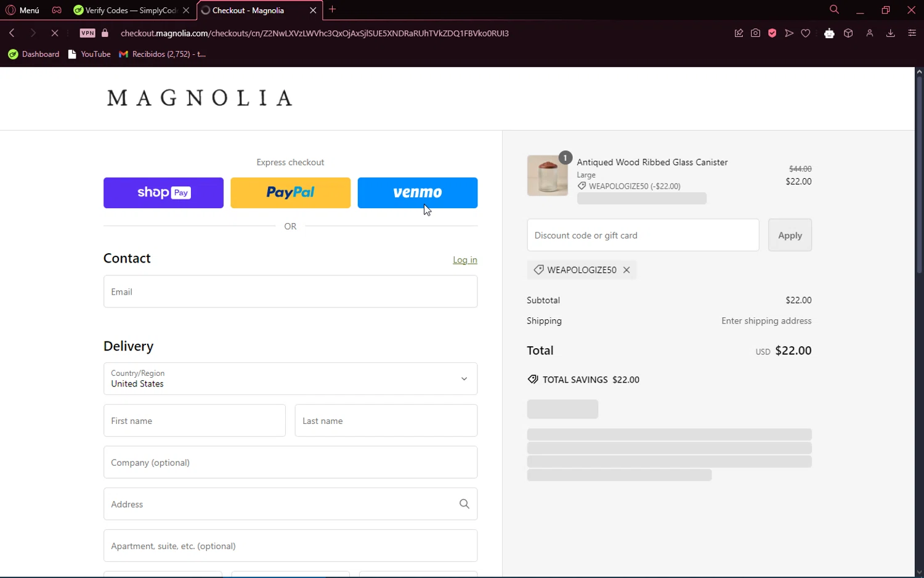Image resolution: width=924 pixels, height=578 pixels.
Task: Click the canister product thumbnail
Action: 547,176
